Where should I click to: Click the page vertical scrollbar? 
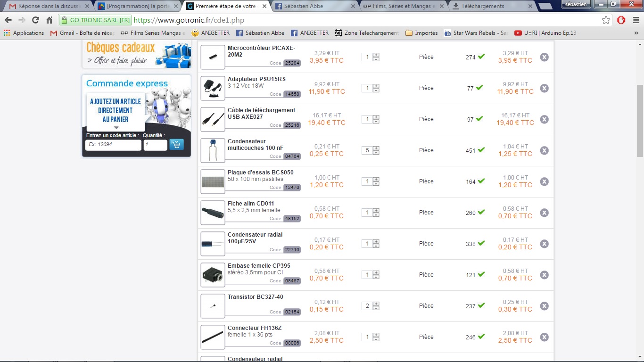pos(640,120)
